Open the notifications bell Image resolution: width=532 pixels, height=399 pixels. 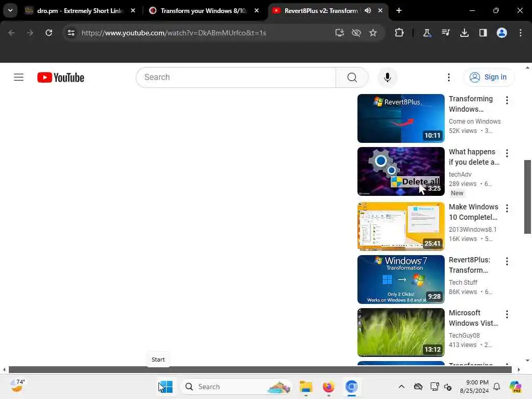497,387
